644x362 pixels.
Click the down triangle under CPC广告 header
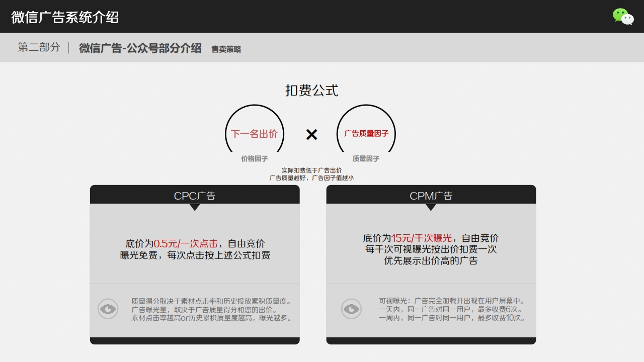[x=195, y=207]
